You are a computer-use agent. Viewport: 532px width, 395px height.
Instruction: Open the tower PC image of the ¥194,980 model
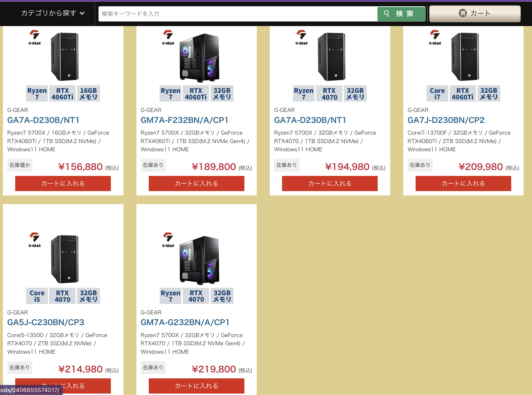pos(332,57)
